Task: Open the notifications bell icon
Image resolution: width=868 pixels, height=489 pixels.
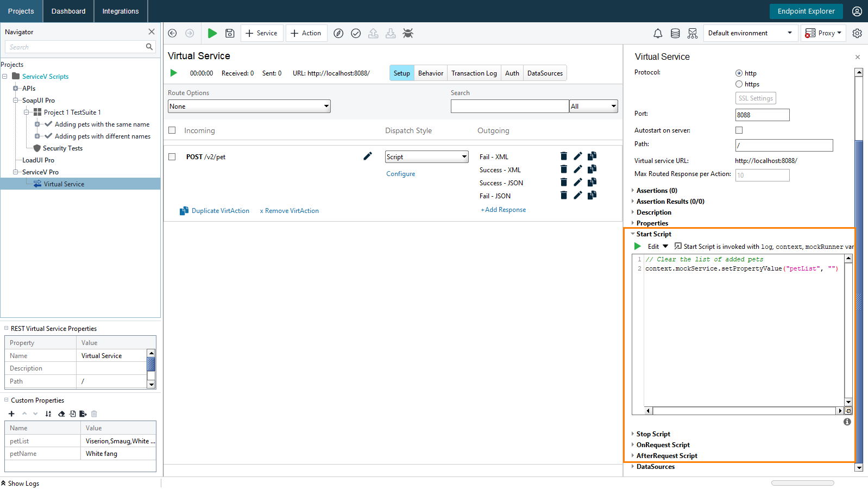Action: coord(658,33)
